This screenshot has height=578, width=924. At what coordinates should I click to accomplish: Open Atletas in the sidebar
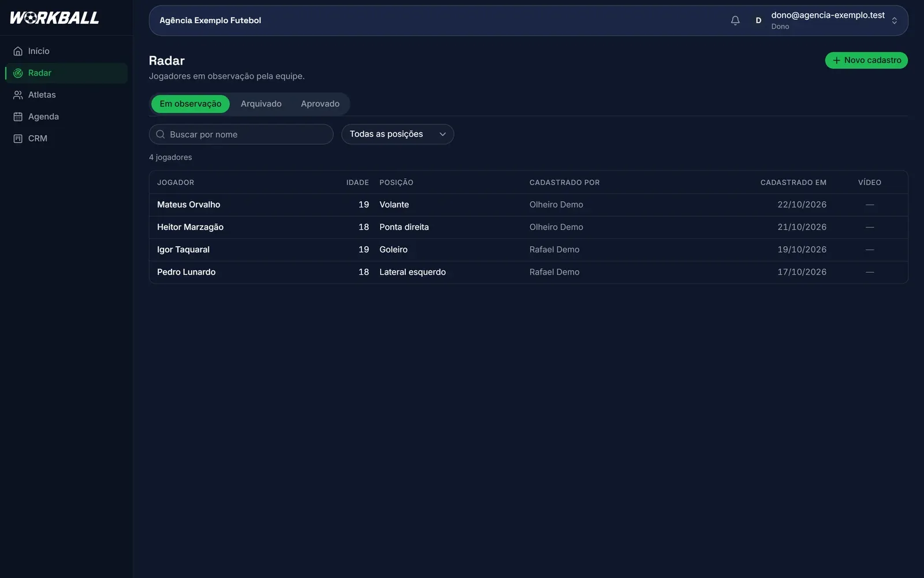click(x=66, y=95)
